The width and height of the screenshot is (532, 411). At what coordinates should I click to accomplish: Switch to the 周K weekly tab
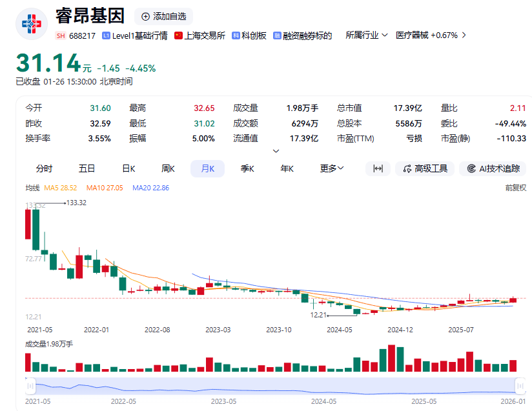pos(167,168)
